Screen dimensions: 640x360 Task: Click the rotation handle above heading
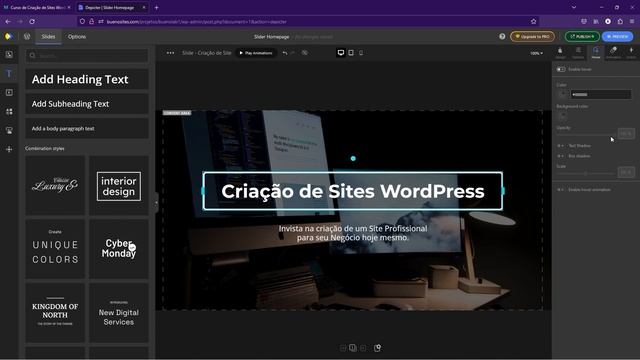coord(353,158)
